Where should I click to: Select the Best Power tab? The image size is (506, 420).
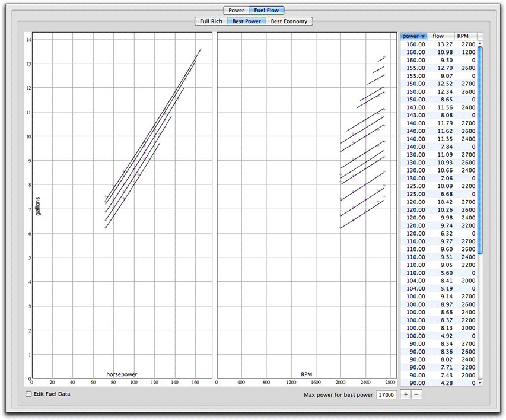[247, 21]
